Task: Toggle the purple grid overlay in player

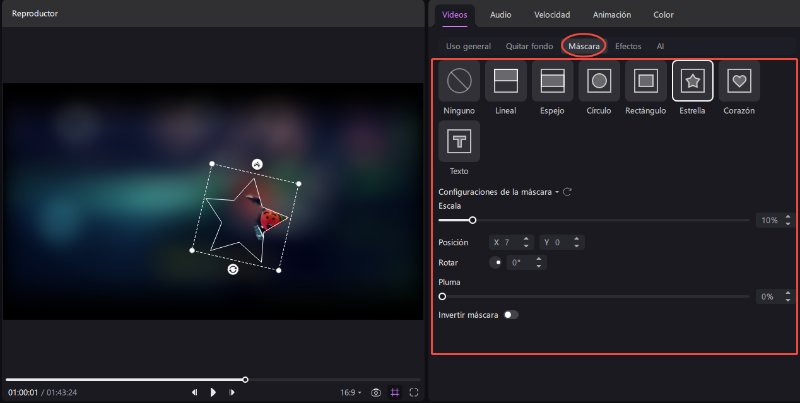Action: [x=395, y=393]
